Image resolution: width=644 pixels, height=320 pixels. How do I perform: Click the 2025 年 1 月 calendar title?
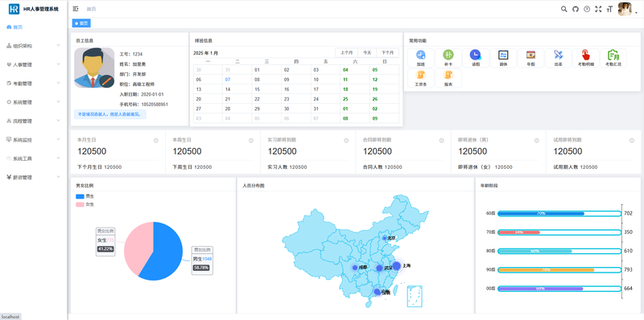[x=206, y=53]
